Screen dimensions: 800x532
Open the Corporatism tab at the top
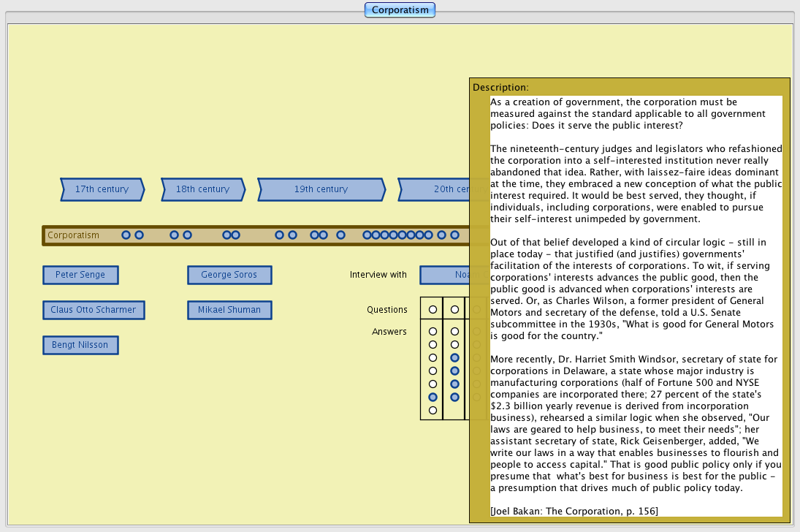[400, 10]
